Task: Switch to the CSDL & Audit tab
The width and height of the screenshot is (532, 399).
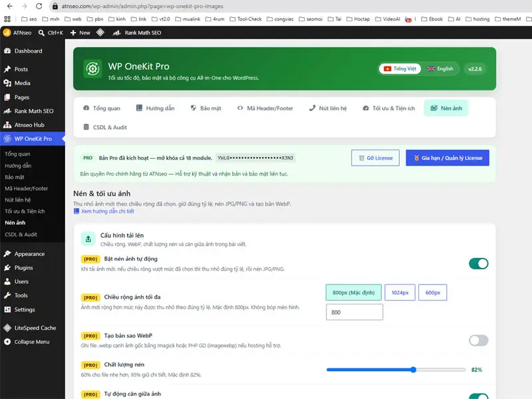Action: point(105,127)
